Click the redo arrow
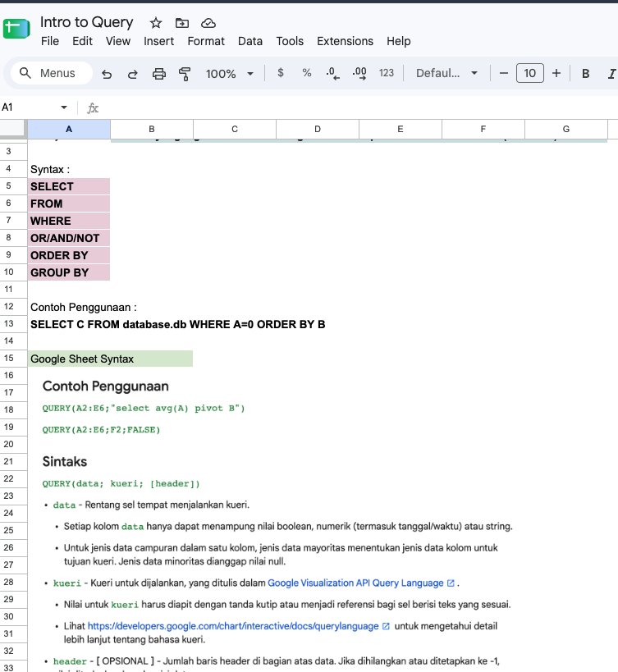This screenshot has width=618, height=672. [x=132, y=74]
